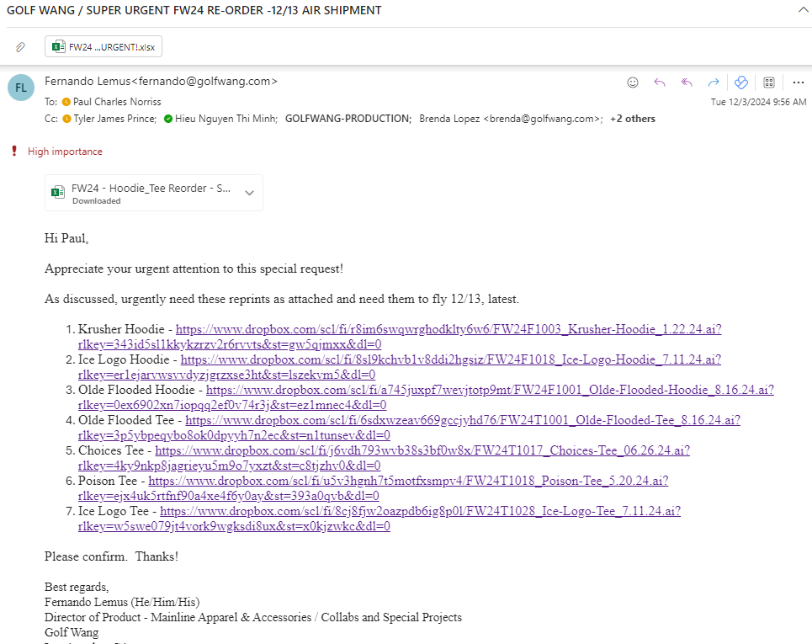Open the attachment dropdown arrow for FW24 Hoodie_Tee
Image resolution: width=812 pixels, height=644 pixels.
click(x=250, y=193)
